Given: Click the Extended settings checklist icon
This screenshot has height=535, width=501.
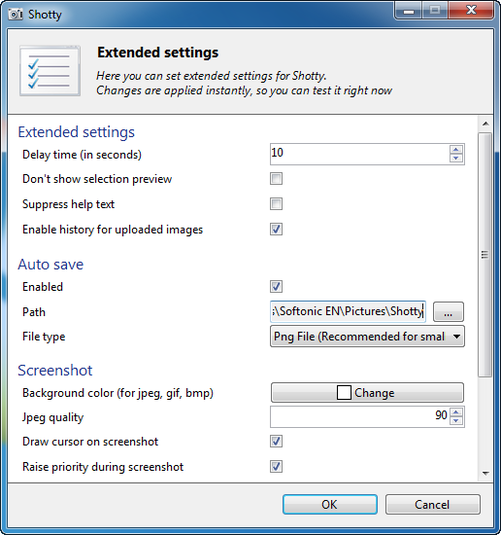Looking at the screenshot, I should tap(50, 71).
